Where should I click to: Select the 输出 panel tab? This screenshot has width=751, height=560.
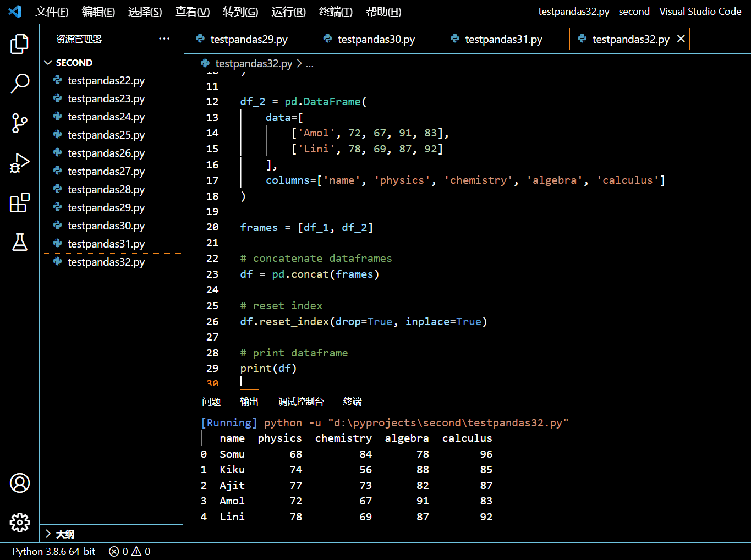click(249, 402)
